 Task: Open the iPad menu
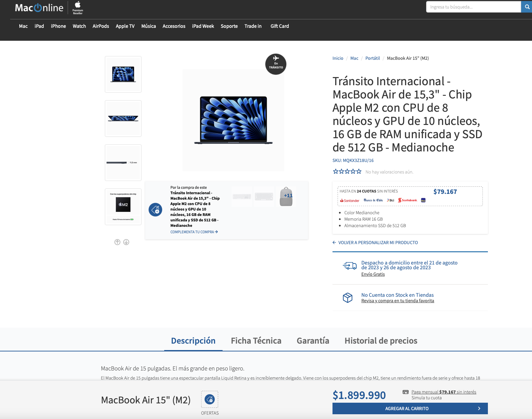tap(39, 26)
